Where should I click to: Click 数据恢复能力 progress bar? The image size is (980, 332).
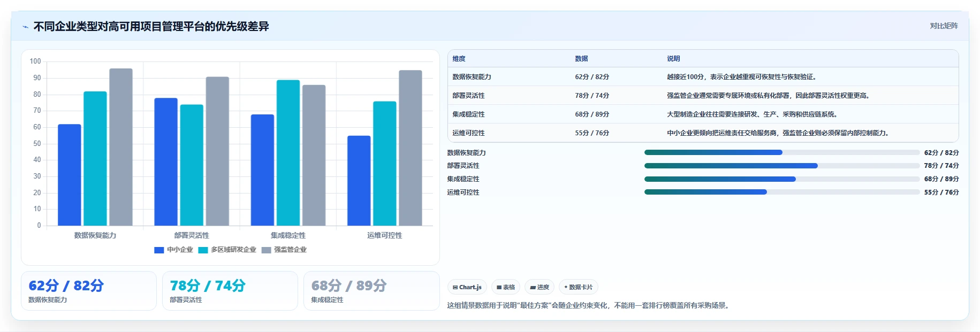[782, 152]
